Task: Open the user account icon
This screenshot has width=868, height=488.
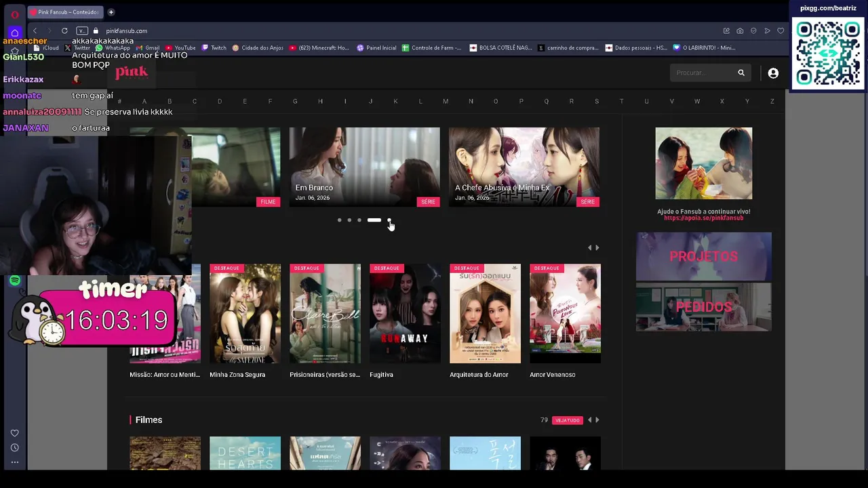Action: coord(773,73)
